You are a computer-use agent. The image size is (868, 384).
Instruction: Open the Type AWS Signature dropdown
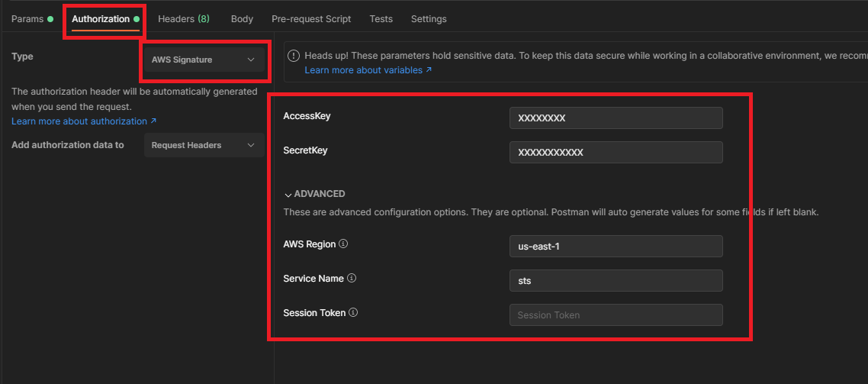pos(203,60)
